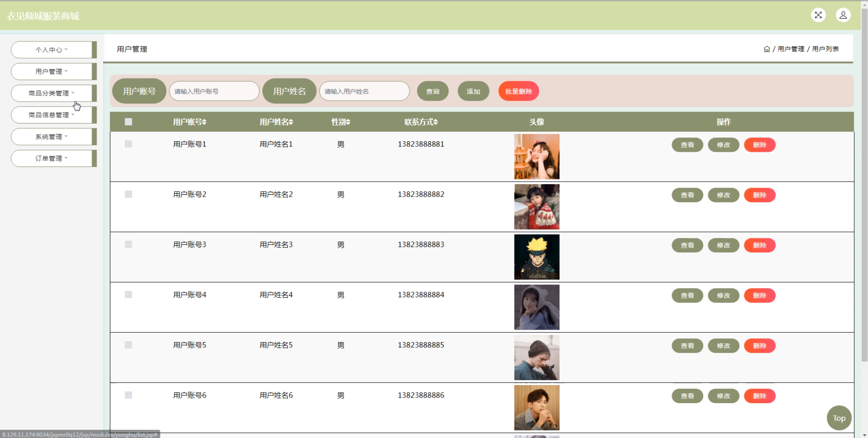Select phone number 13823888881 cell
Image resolution: width=868 pixels, height=438 pixels.
click(421, 144)
